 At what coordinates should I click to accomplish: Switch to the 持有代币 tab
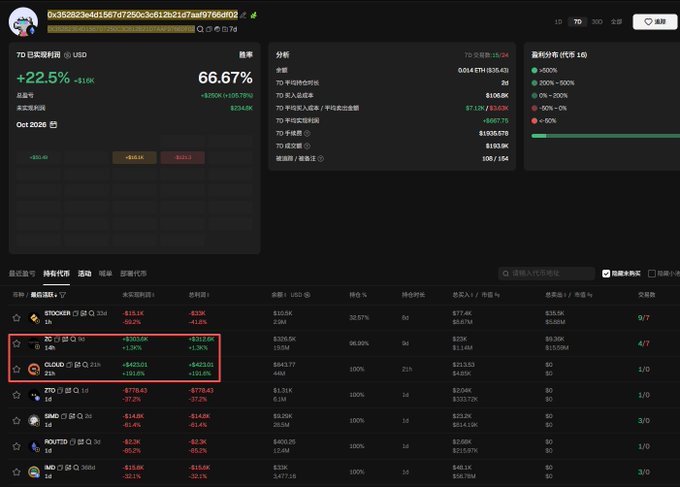tap(56, 274)
